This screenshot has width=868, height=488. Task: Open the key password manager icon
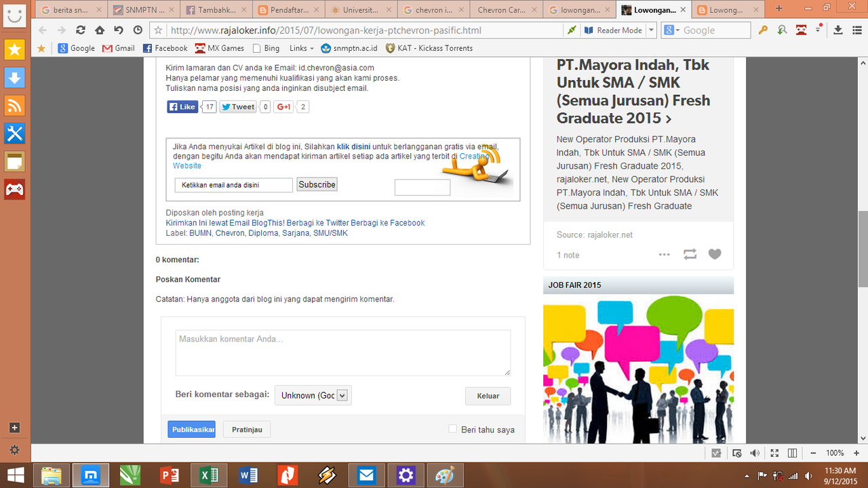click(x=763, y=30)
